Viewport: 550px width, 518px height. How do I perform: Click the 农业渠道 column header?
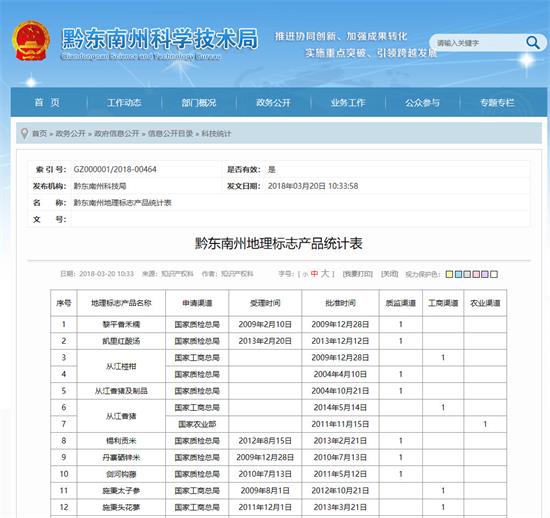tap(485, 303)
